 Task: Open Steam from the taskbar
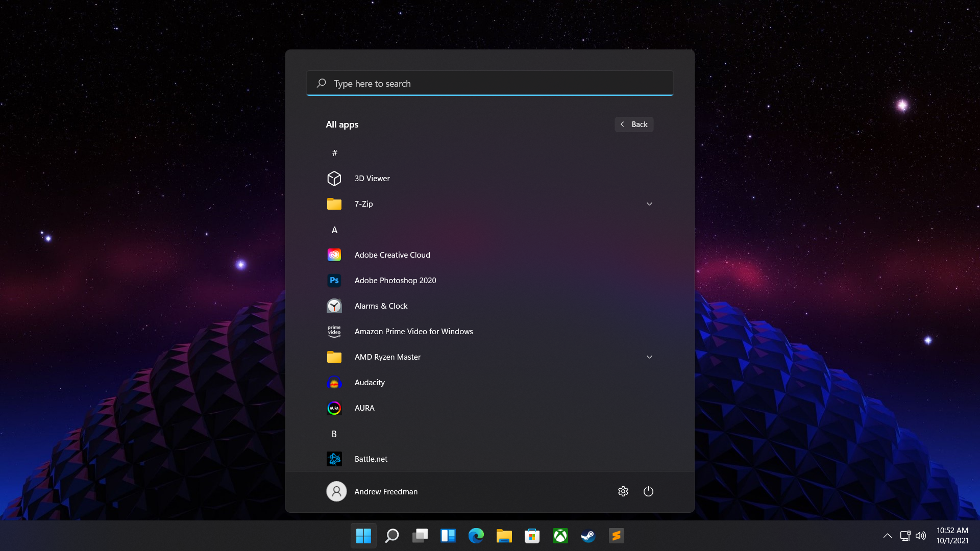point(588,536)
